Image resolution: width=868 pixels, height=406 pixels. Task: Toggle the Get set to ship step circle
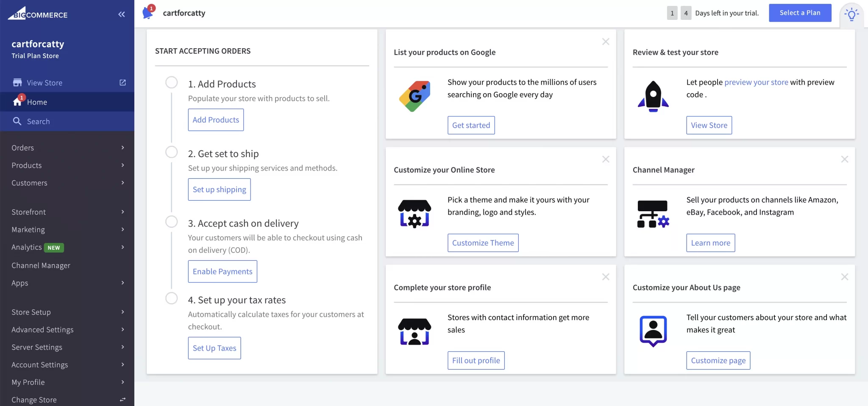[172, 152]
